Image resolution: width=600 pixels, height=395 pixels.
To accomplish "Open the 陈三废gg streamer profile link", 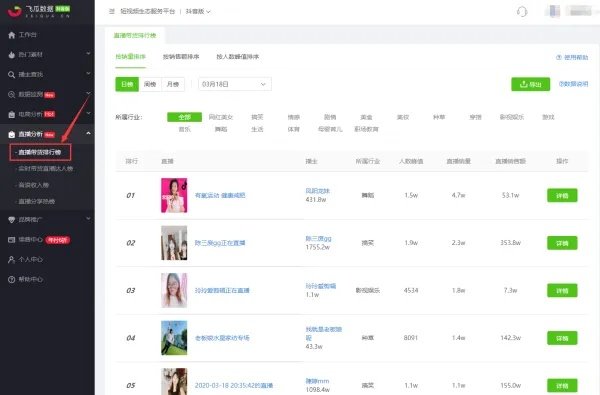I will (x=318, y=238).
